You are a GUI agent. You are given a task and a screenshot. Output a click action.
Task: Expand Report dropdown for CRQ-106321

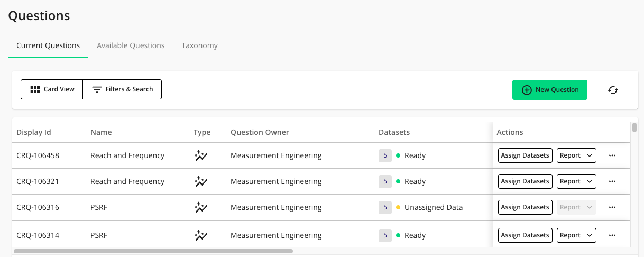576,181
